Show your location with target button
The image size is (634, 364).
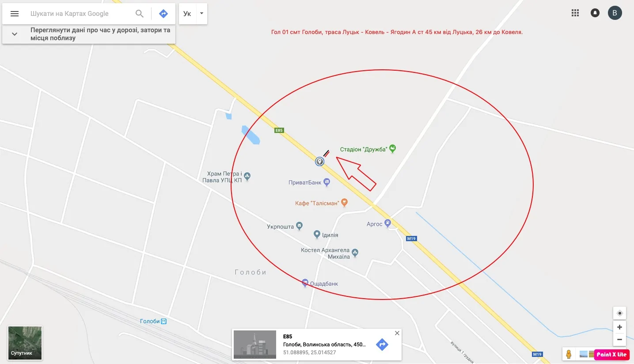[x=619, y=313]
